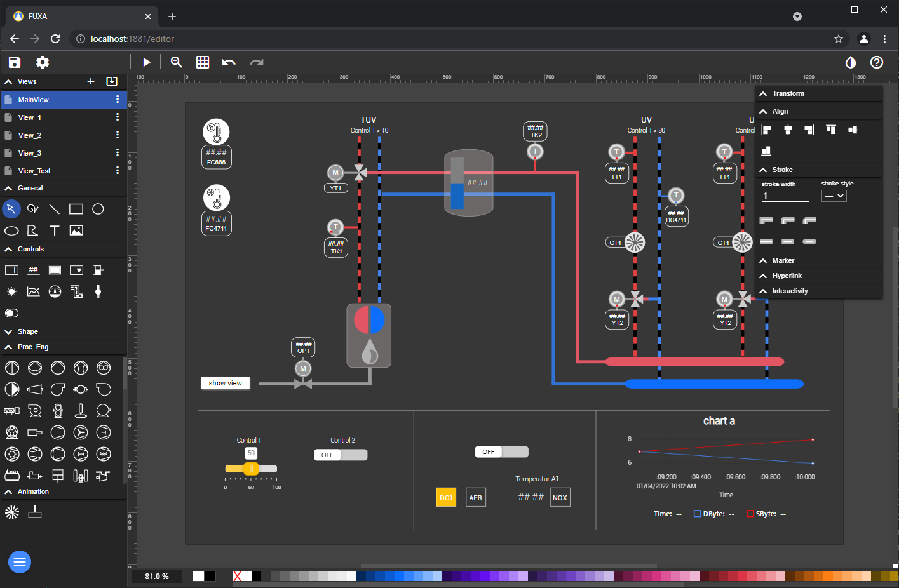Viewport: 899px width, 588px height.
Task: Toggle the yellow DC1 button
Action: pyautogui.click(x=446, y=497)
